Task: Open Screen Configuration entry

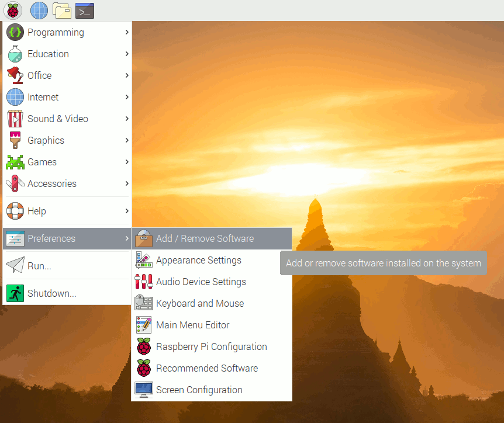Action: point(212,390)
